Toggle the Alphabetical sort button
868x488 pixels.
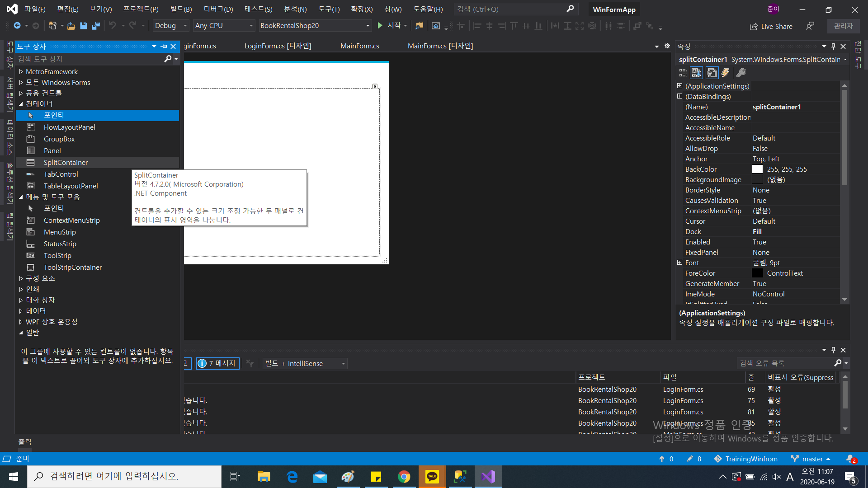point(696,73)
